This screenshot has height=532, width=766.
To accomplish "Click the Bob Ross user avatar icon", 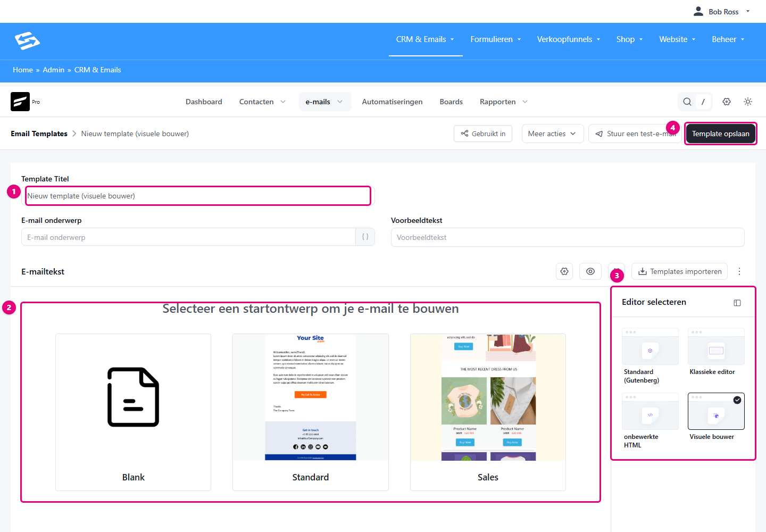I will click(698, 11).
